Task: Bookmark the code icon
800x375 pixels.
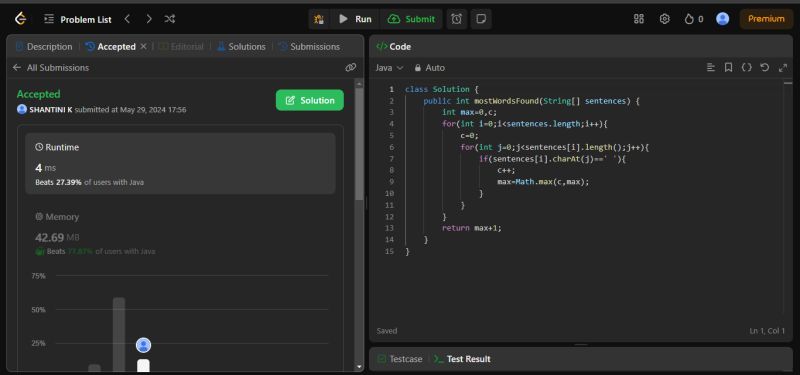Action: pos(729,67)
